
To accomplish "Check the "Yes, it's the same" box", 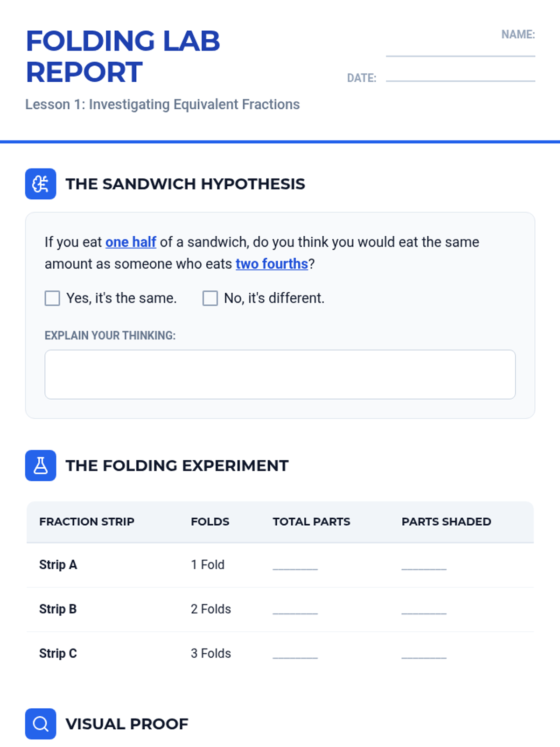I will click(52, 298).
